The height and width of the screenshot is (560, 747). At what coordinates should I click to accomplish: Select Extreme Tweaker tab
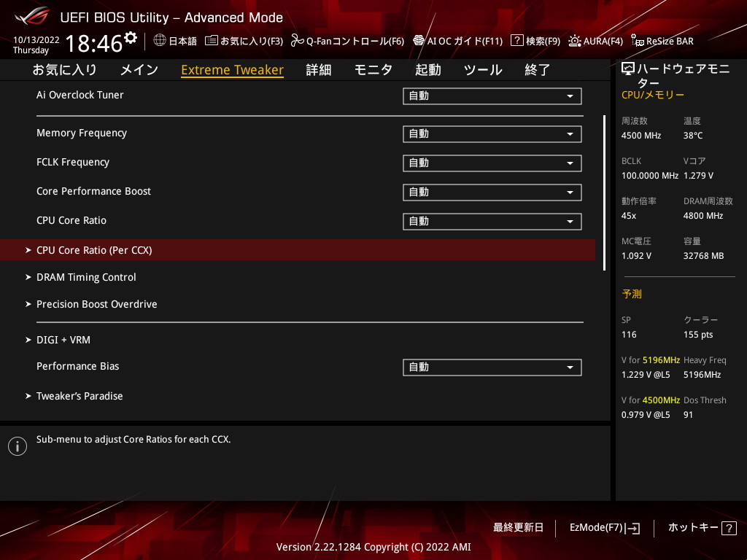[x=233, y=70]
